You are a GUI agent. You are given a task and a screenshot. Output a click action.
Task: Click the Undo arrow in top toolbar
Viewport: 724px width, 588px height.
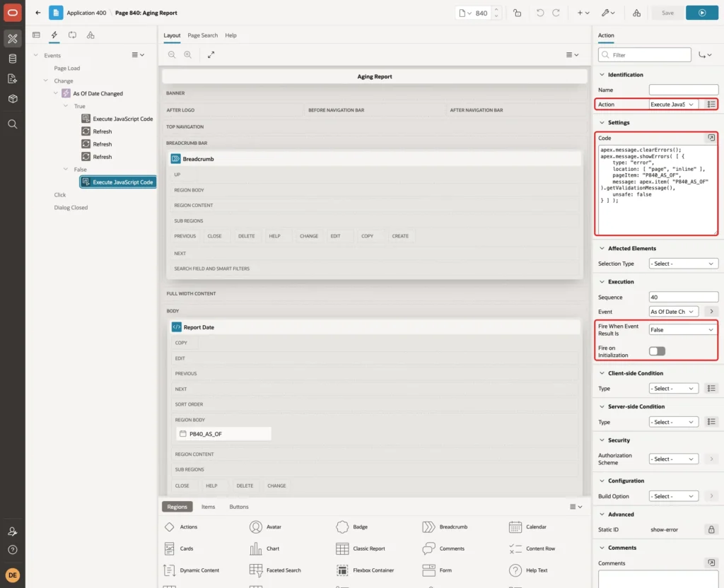[539, 13]
